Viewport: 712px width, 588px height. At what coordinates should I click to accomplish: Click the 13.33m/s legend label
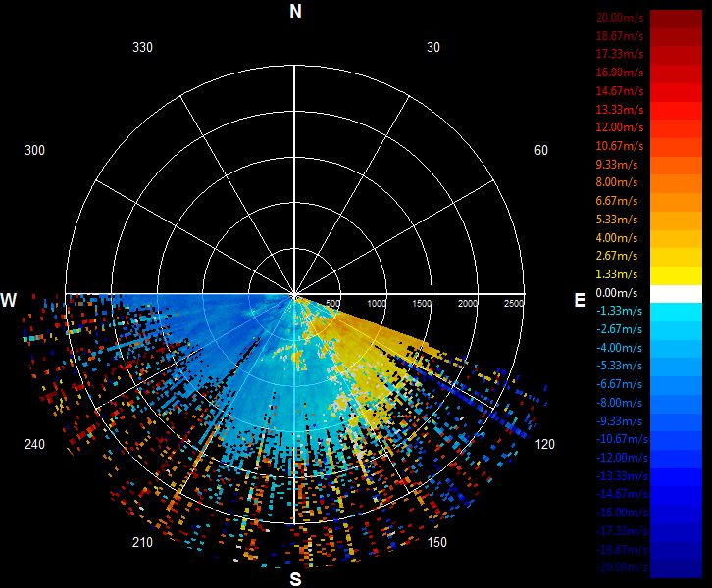(x=620, y=110)
